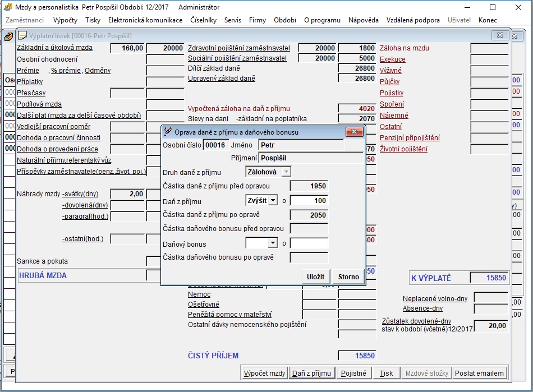Click the Pojistné button
Viewport: 533px width, 392px height.
(x=353, y=373)
